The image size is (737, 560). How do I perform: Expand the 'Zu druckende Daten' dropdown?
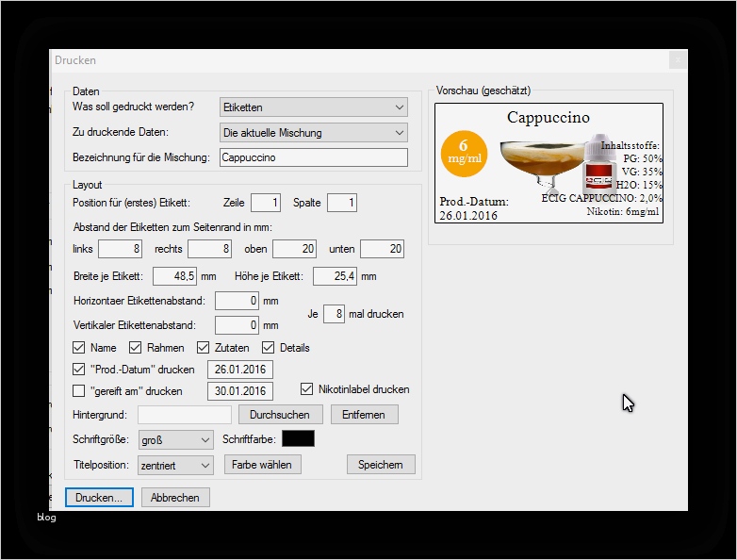click(x=313, y=133)
